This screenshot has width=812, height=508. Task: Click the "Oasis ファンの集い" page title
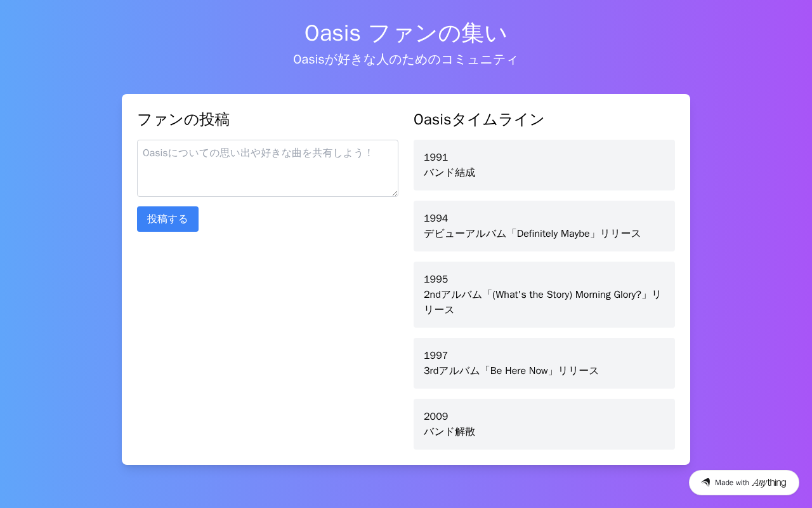click(x=405, y=34)
